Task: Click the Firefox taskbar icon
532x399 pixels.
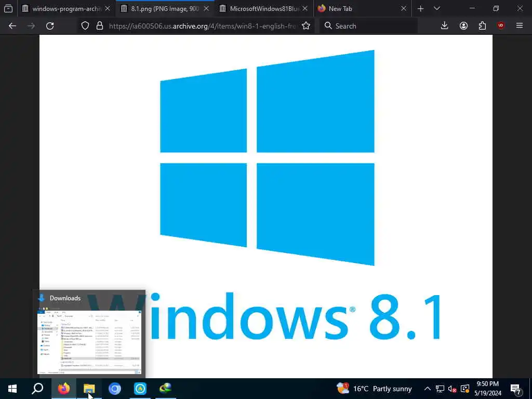Action: (64, 389)
